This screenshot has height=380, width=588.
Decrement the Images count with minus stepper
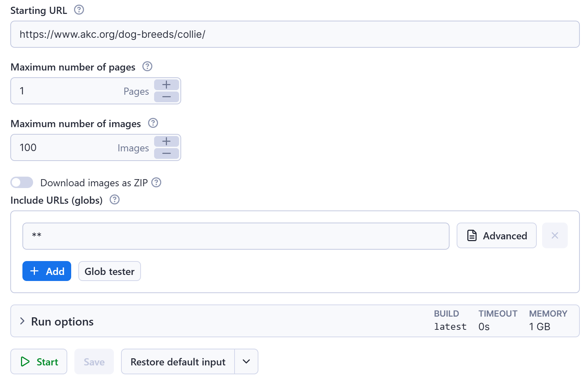coord(166,153)
